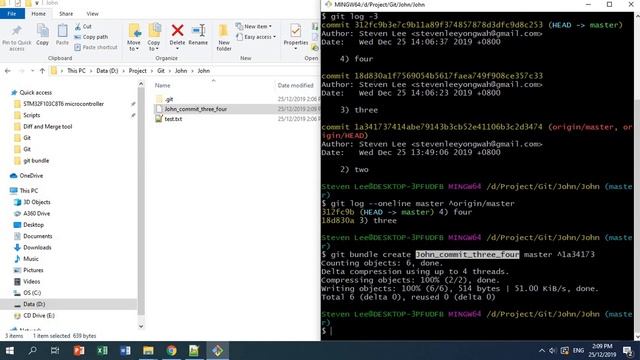The height and width of the screenshot is (360, 640).
Task: Open Excel from the taskbar
Action: click(102, 351)
